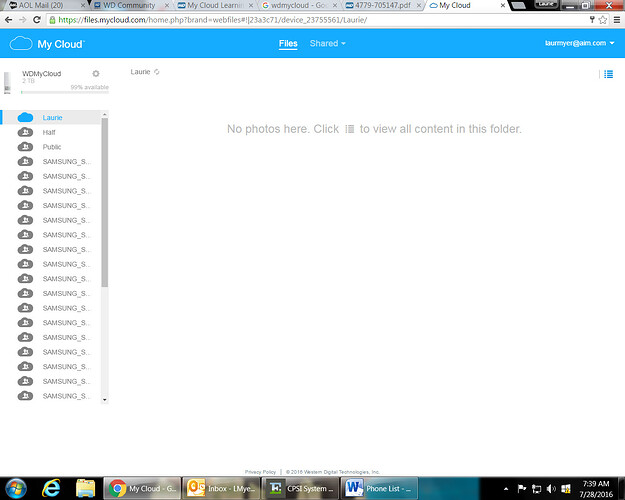Open the WDMyCloud device settings gear
Screen dimensions: 625x500
(x=96, y=73)
